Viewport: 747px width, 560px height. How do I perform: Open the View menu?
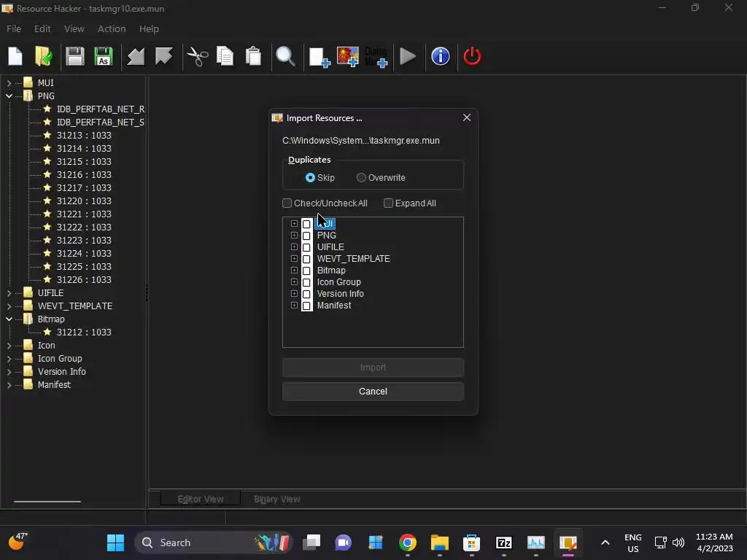tap(74, 28)
